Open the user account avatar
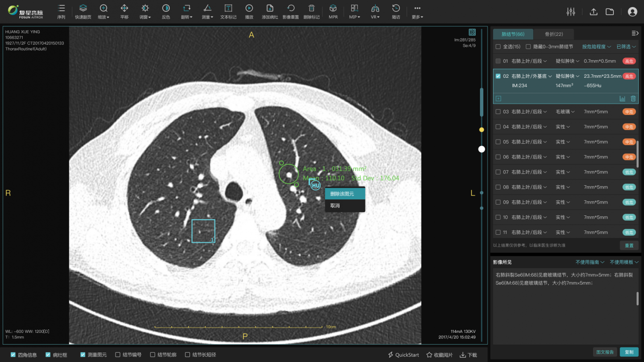 click(633, 12)
